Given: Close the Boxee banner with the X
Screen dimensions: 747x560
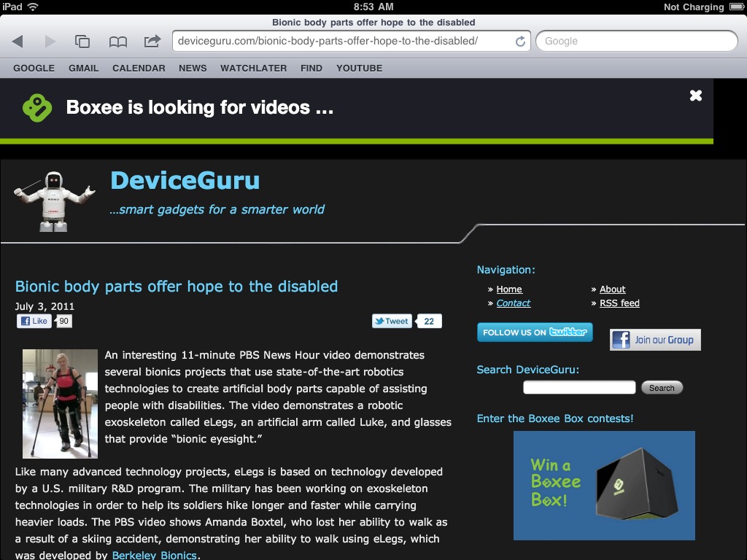Looking at the screenshot, I should tap(695, 96).
